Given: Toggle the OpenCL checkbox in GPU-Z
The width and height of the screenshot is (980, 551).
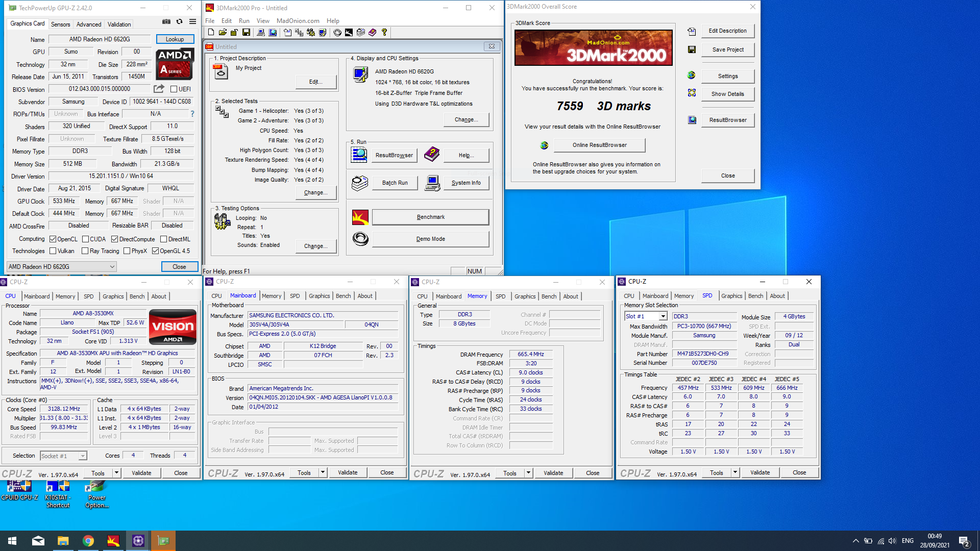Looking at the screenshot, I should point(53,239).
